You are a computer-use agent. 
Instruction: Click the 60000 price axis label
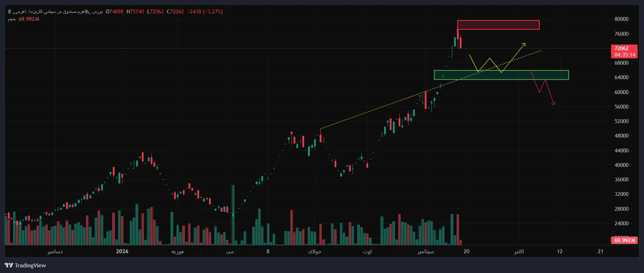(x=621, y=92)
